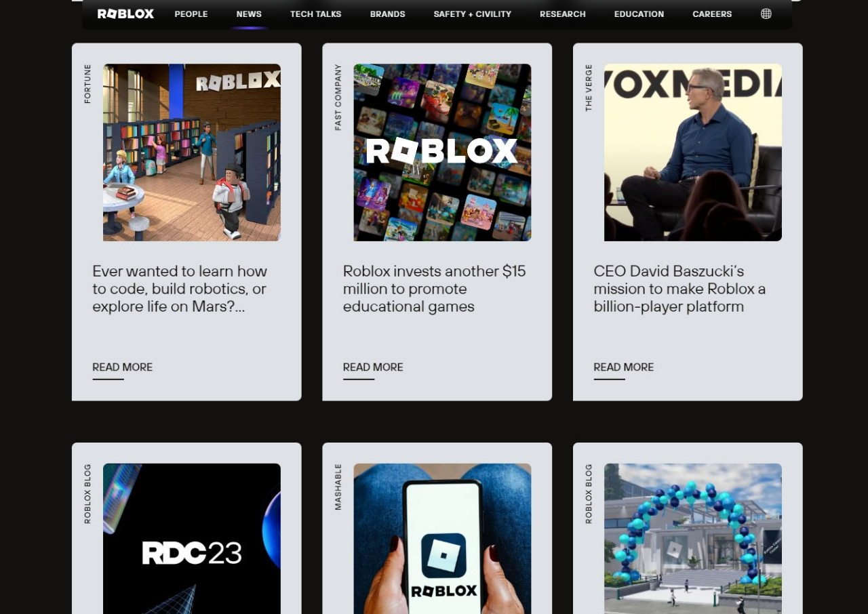
Task: Open the Mashable phone Roblox thumbnail
Action: pyautogui.click(x=442, y=539)
